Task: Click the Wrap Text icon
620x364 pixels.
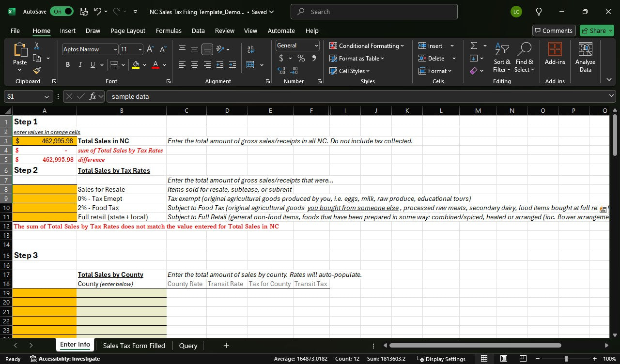Action: (x=250, y=49)
